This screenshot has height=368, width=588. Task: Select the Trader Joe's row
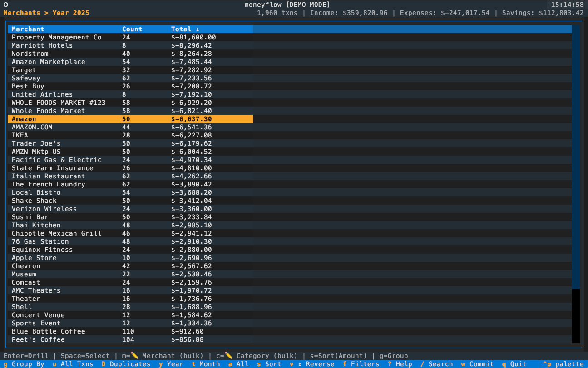[x=130, y=143]
